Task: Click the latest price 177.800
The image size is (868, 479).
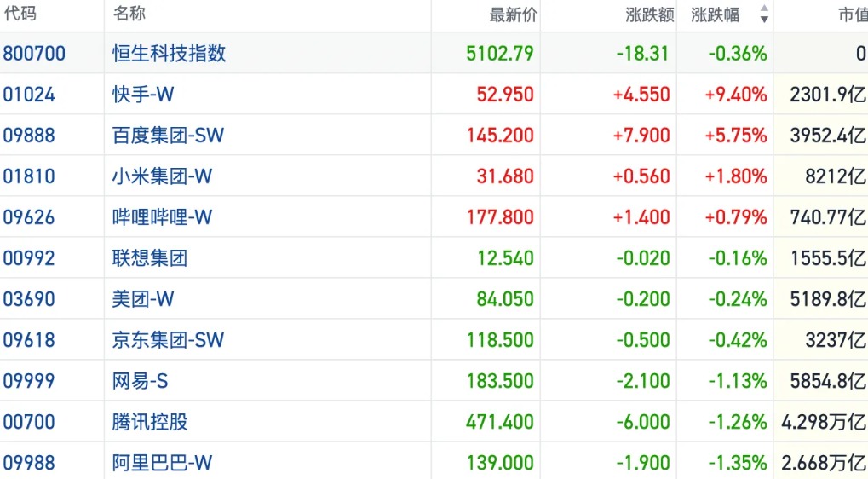Action: pyautogui.click(x=500, y=217)
